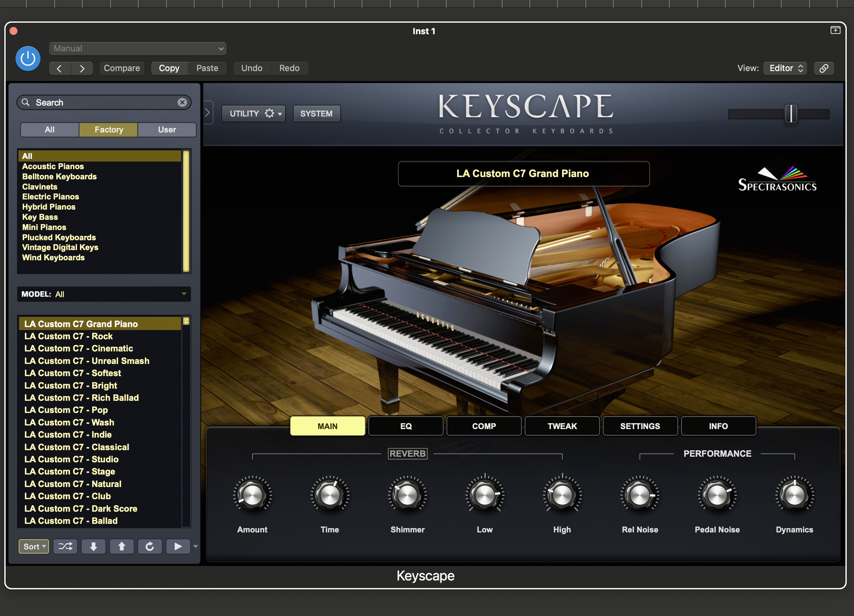Select the User filter toggle

point(167,130)
